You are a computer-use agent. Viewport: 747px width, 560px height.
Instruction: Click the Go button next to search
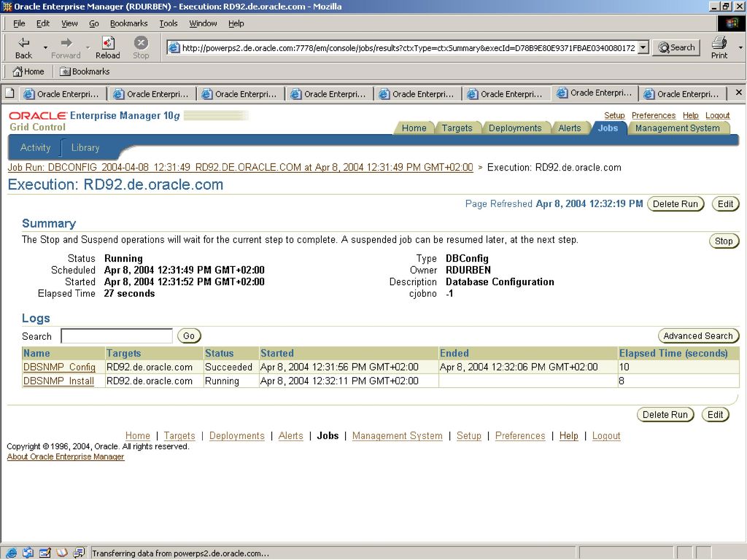pos(189,335)
